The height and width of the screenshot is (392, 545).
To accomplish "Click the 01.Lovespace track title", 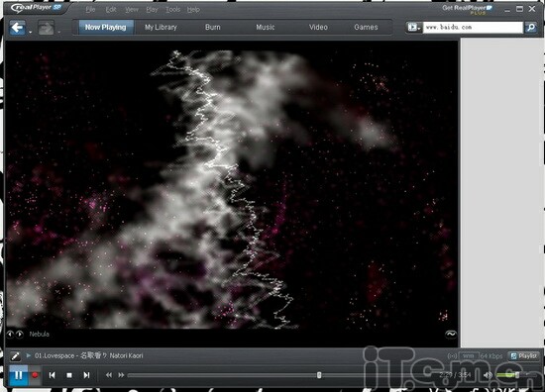I will 88,356.
